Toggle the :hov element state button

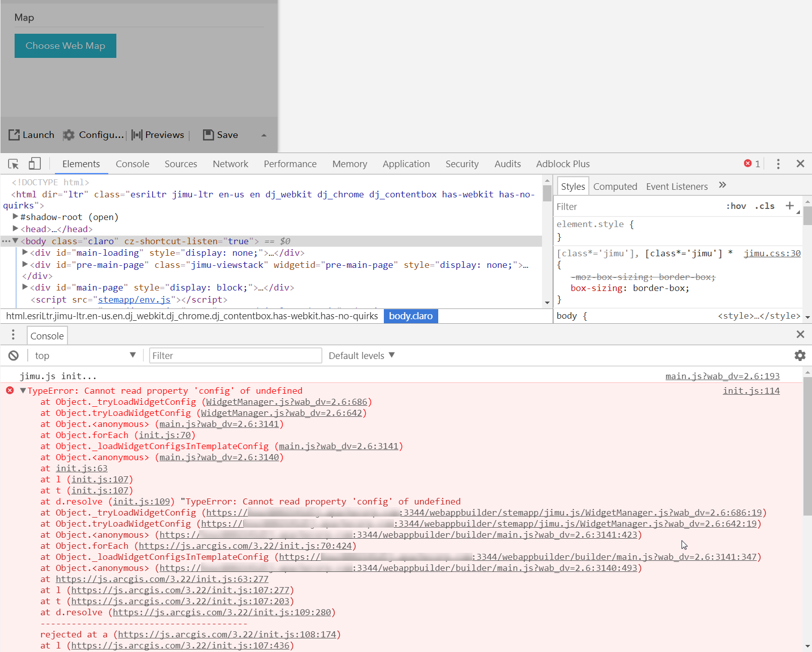click(736, 206)
